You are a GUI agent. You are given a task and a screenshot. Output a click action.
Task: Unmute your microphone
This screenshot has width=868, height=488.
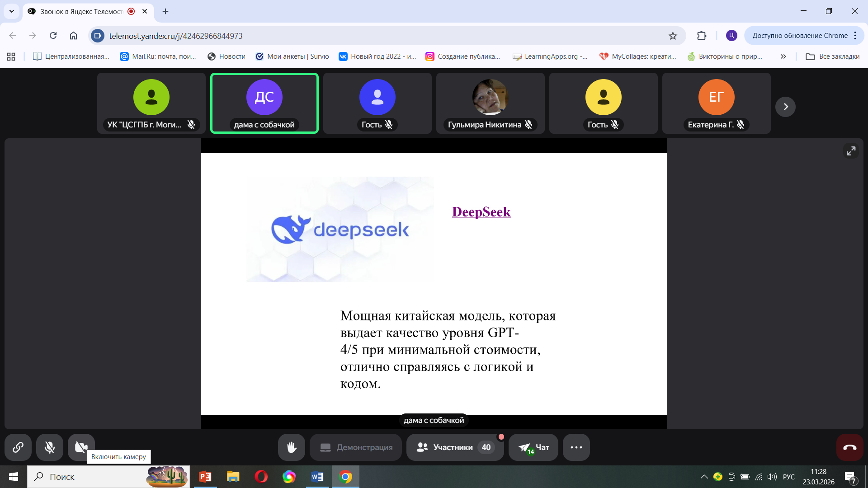50,447
